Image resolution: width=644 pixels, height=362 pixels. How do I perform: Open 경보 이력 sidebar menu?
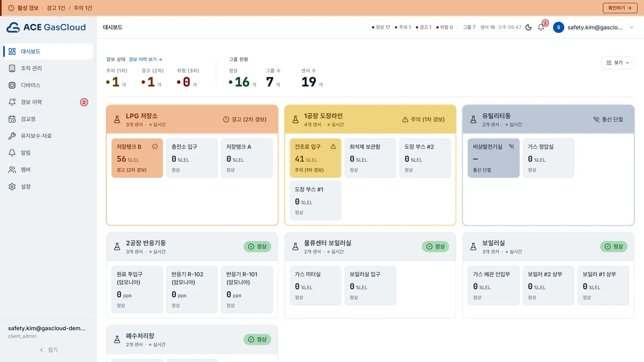click(48, 102)
